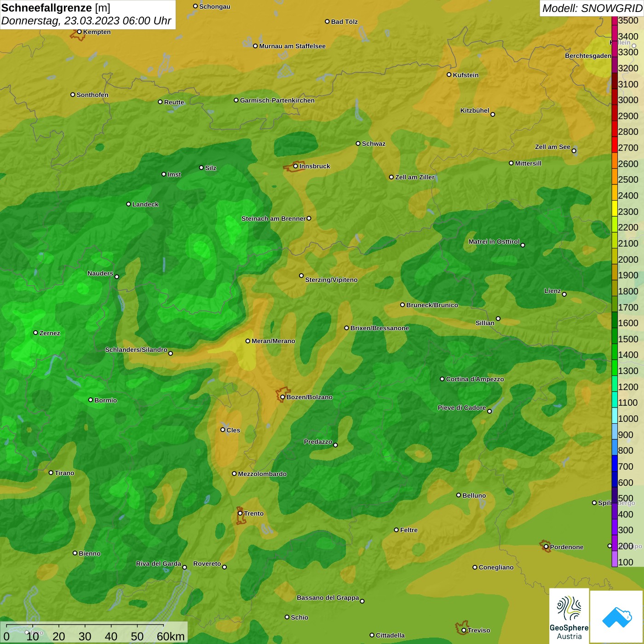Click the Garmisch-Partenkirchen label
This screenshot has height=644, width=644.
[277, 100]
